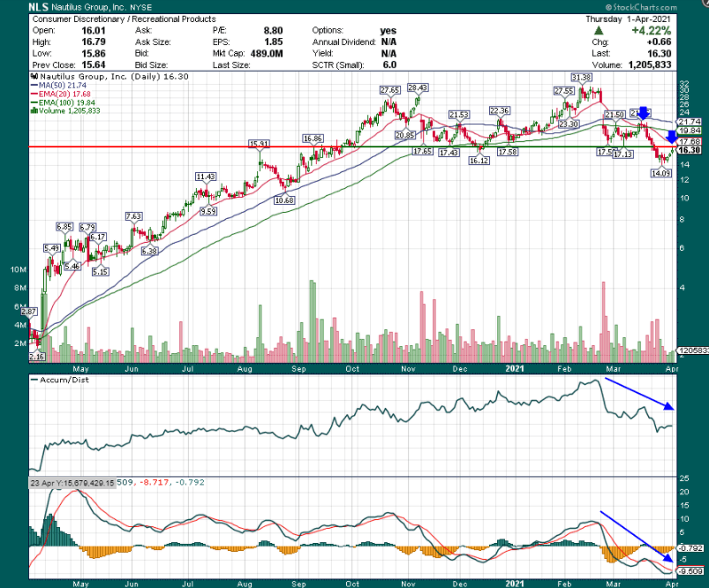
Task: Click the 5.15 price label
Action: 100,272
